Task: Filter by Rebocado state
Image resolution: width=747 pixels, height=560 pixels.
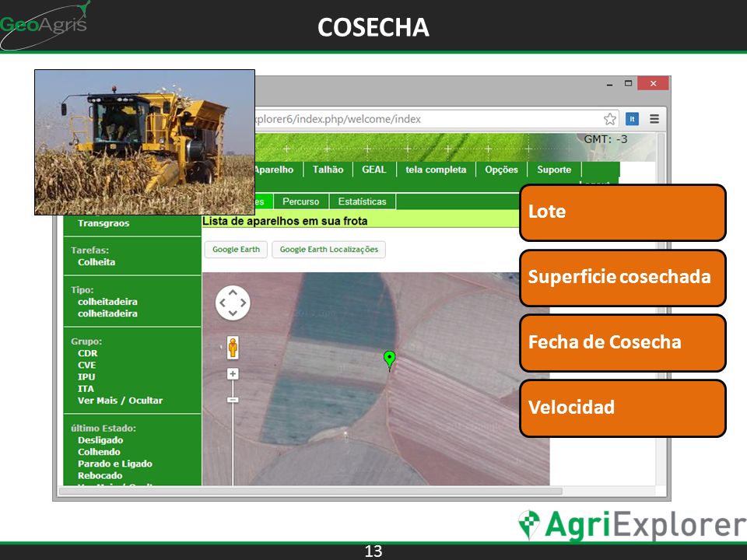Action: pyautogui.click(x=100, y=476)
